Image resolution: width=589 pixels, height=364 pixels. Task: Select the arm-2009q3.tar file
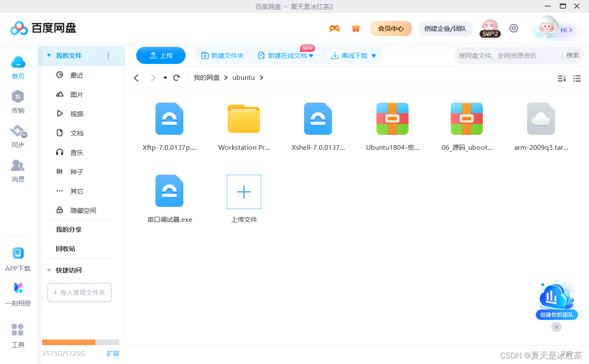coord(541,119)
